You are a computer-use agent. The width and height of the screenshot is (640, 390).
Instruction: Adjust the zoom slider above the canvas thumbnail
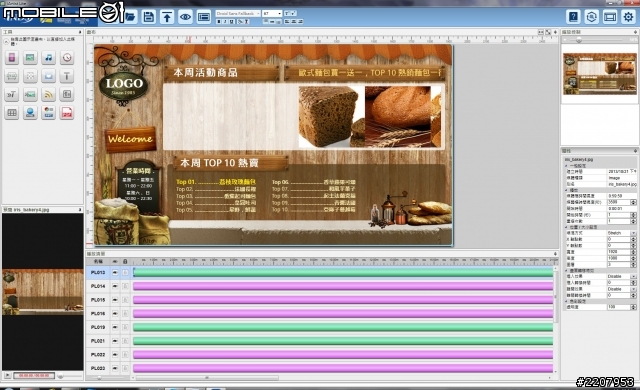[579, 40]
